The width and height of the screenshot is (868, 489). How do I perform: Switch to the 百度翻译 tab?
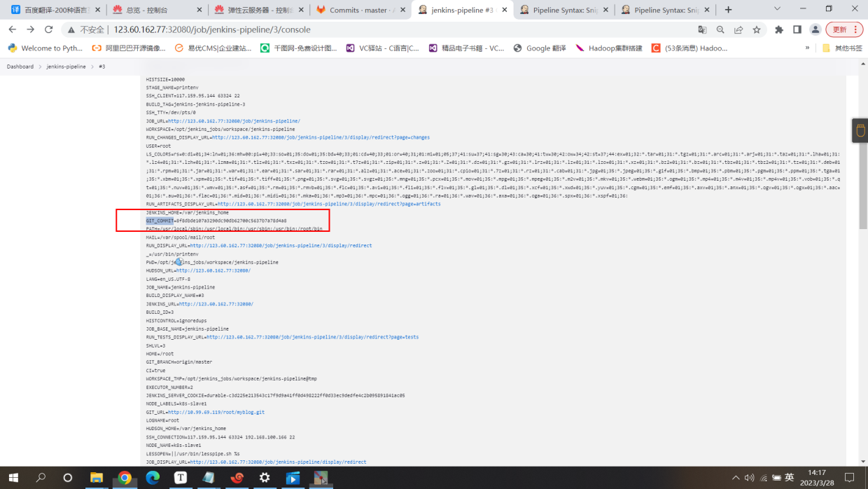pos(55,11)
